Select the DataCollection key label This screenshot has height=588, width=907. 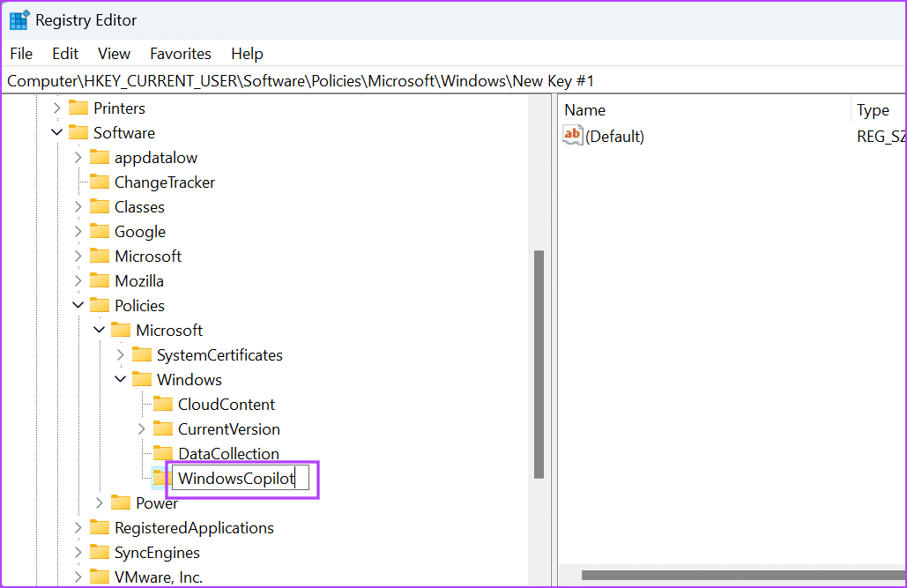(228, 453)
